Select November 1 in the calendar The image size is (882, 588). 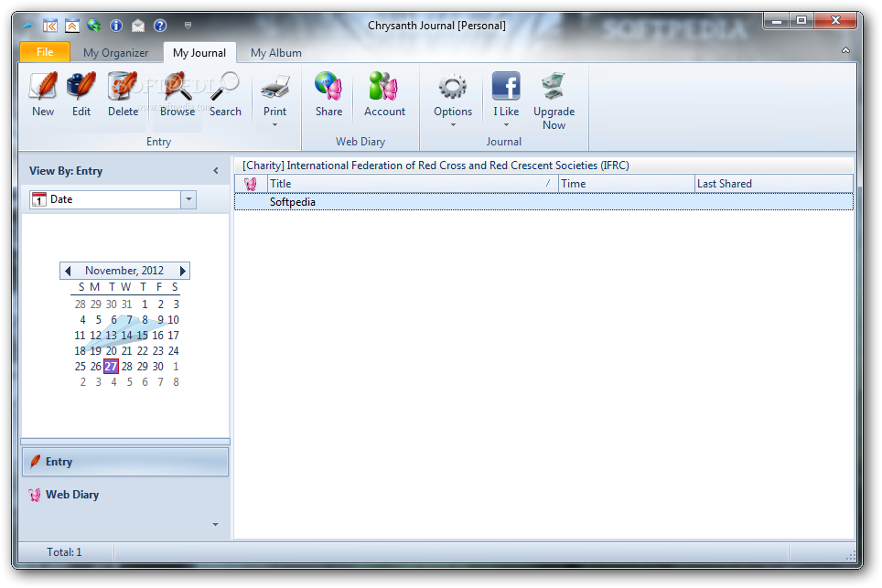tap(145, 305)
